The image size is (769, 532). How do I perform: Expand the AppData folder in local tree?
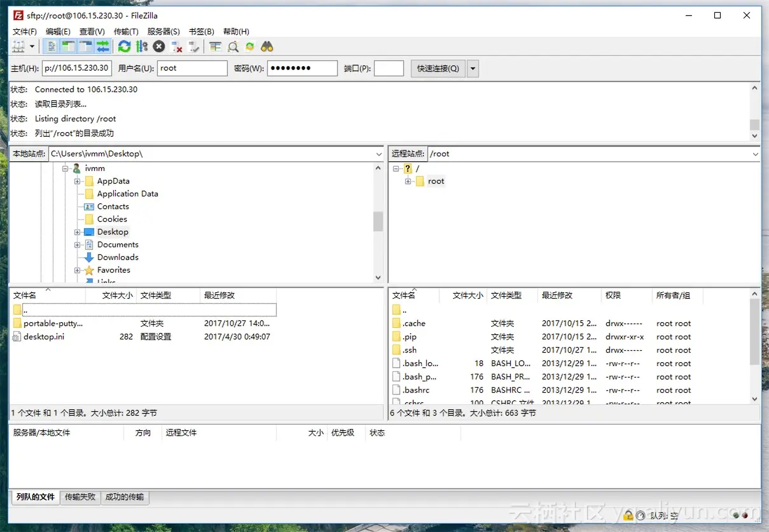pos(78,181)
